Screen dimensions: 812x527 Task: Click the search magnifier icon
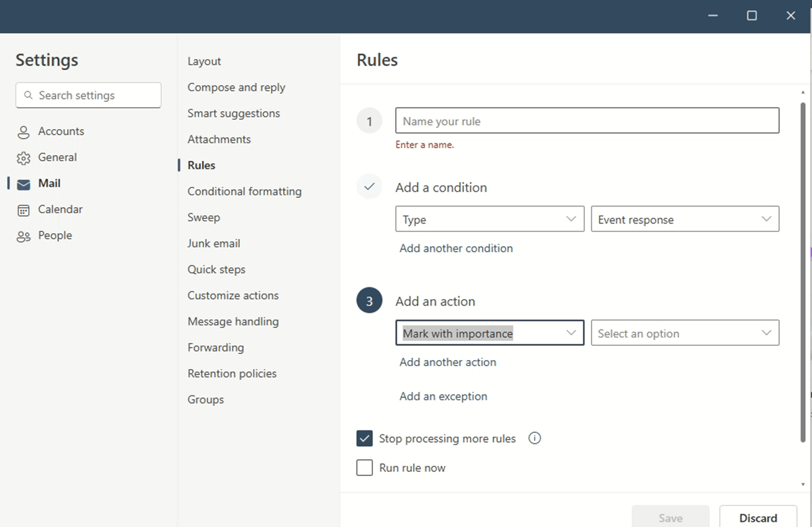pyautogui.click(x=29, y=95)
